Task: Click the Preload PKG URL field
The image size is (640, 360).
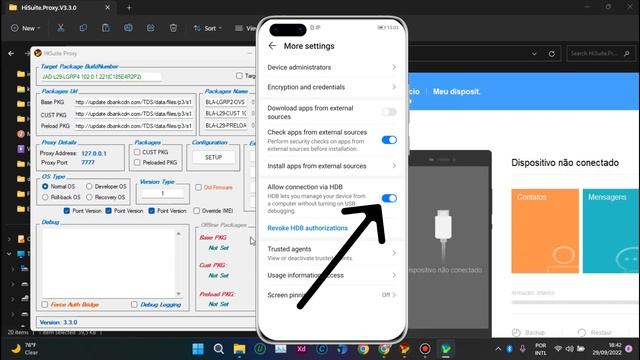Action: [x=133, y=126]
